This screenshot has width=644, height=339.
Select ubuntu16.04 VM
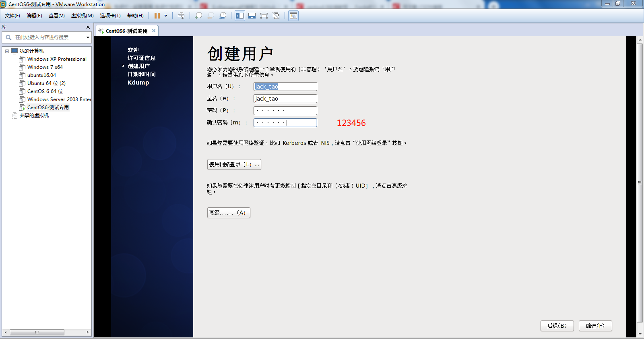click(x=41, y=75)
